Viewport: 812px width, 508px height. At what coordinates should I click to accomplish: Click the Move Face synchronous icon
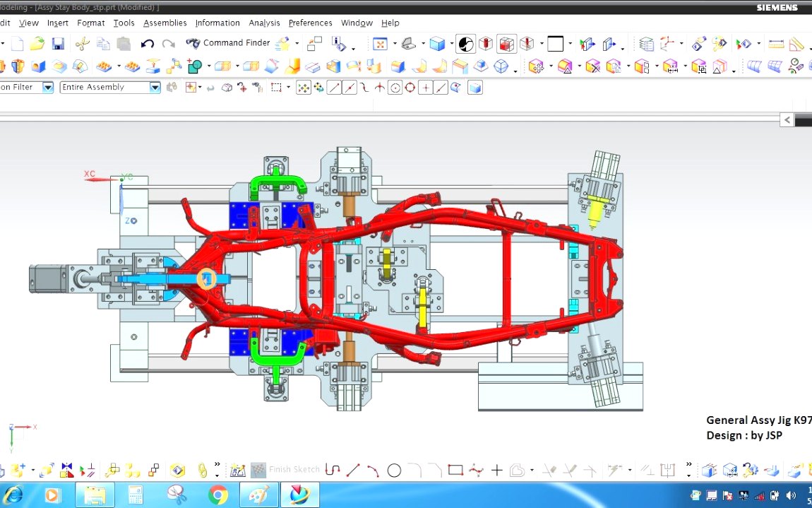535,66
